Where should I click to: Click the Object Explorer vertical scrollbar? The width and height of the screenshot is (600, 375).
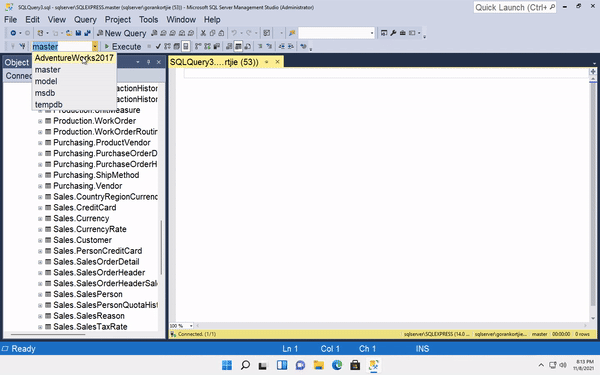[161, 247]
